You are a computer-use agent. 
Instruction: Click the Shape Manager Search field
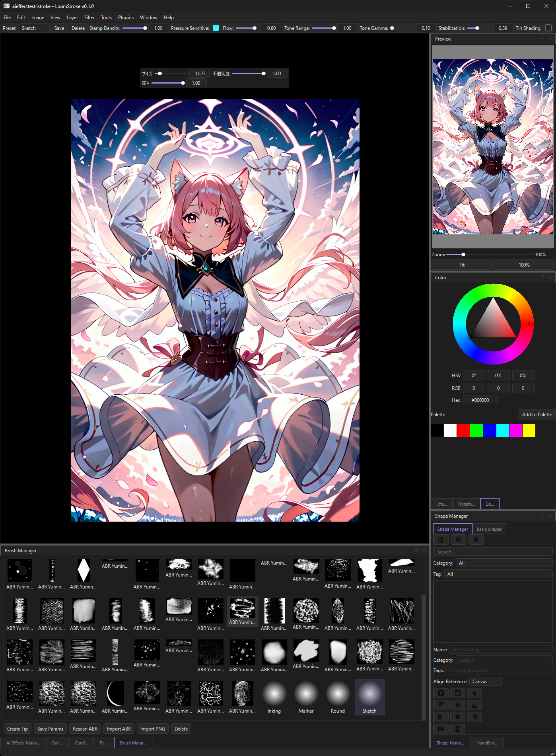tap(493, 552)
